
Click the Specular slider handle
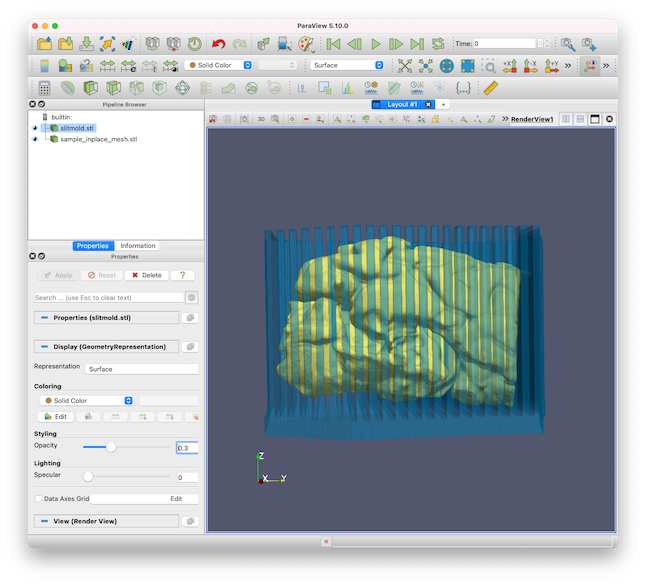pos(88,476)
